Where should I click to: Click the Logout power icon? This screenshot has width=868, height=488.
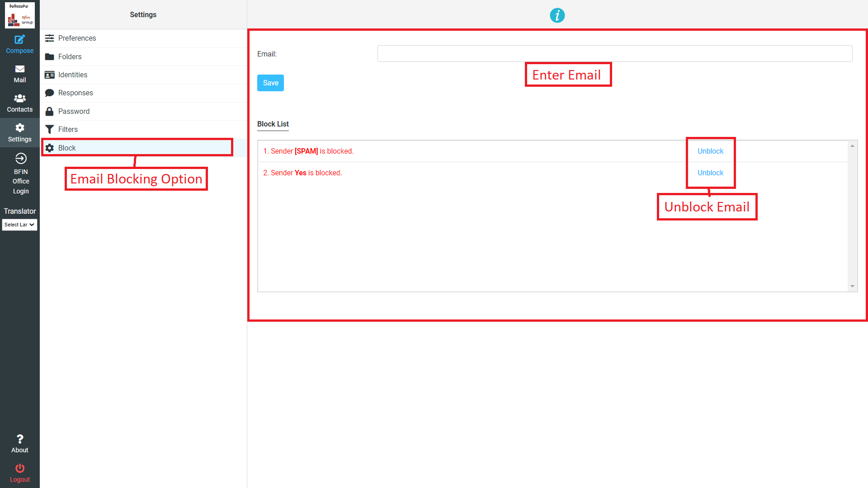coord(19,468)
